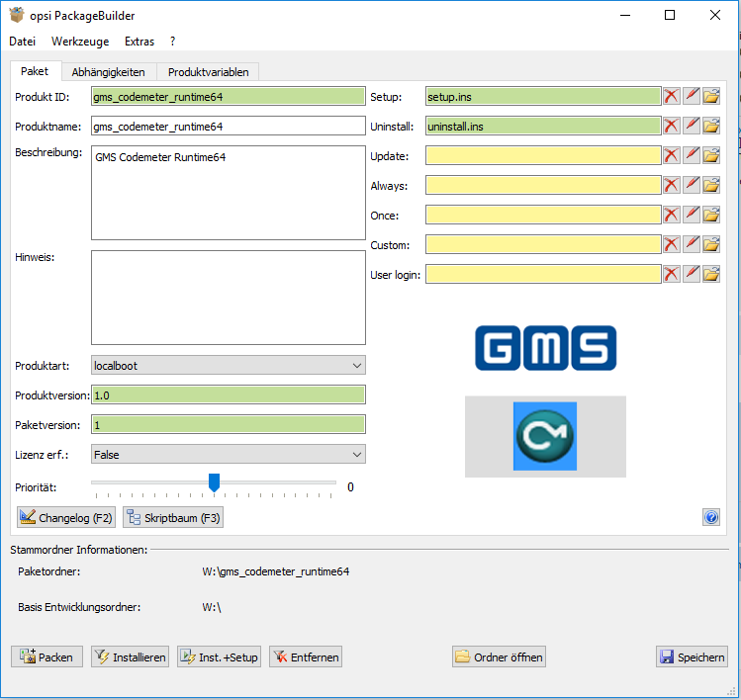This screenshot has width=741, height=700.
Task: Open the Extras menu
Action: 139,42
